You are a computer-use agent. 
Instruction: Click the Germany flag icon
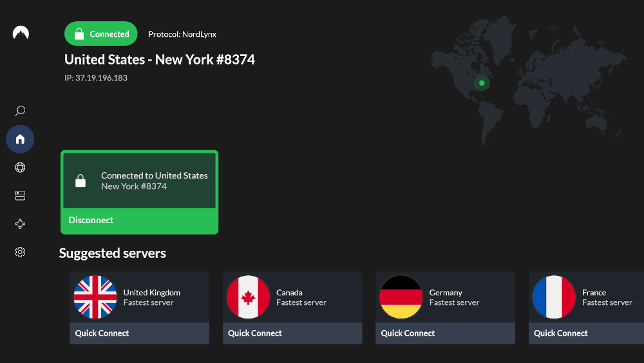(x=401, y=297)
